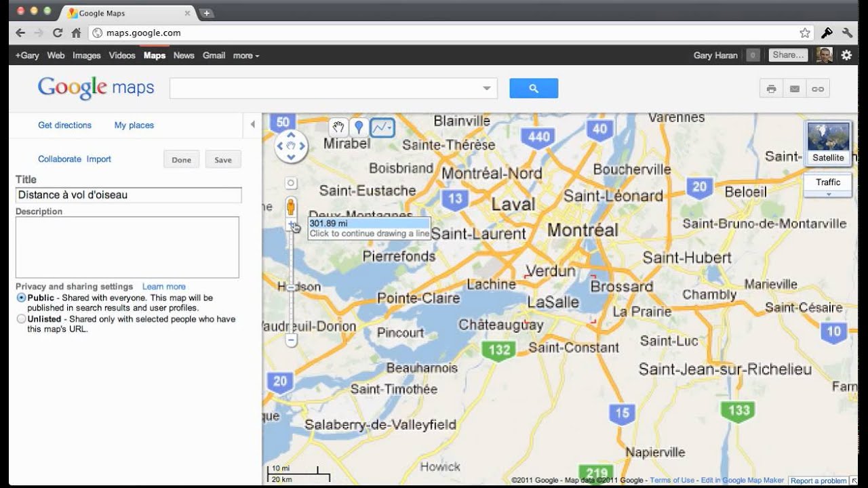Click the Save button

point(223,159)
